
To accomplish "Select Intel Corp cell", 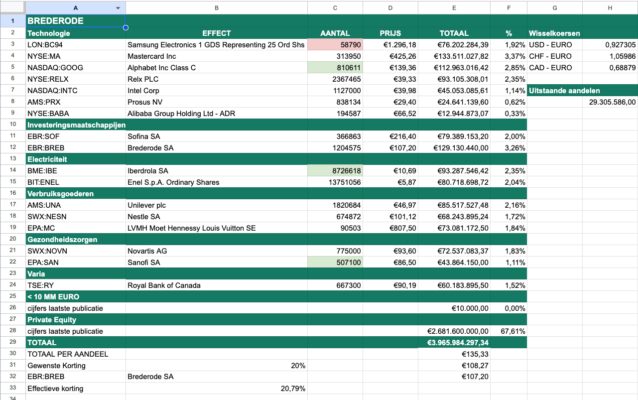I will [x=216, y=90].
